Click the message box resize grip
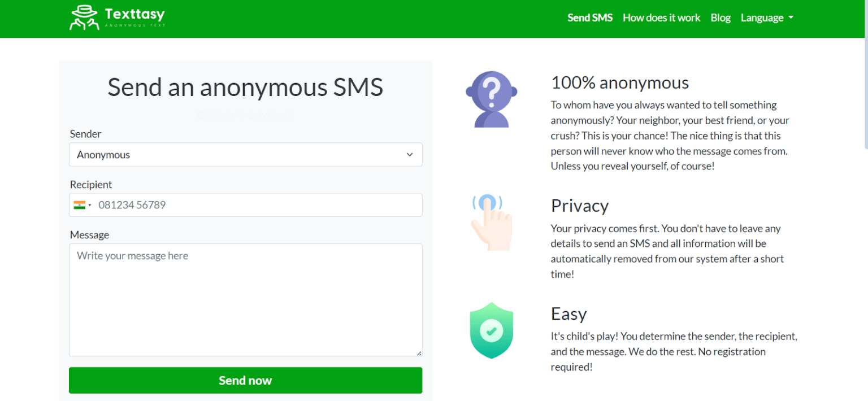 click(419, 352)
